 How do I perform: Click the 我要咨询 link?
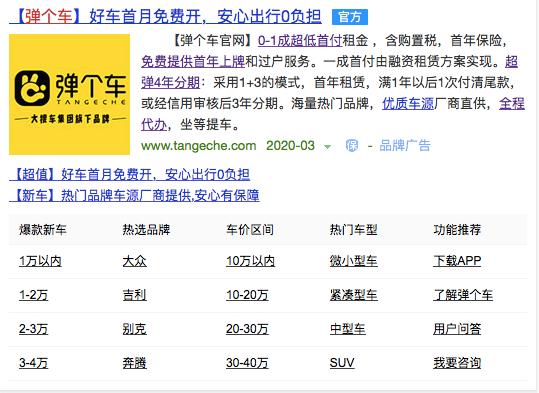point(457,363)
